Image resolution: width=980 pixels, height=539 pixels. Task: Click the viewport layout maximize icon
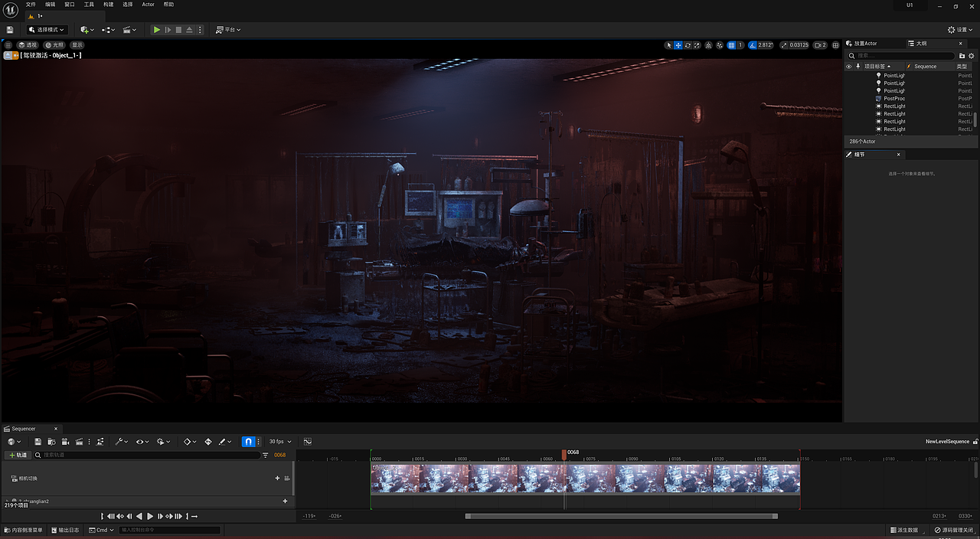[x=835, y=45]
